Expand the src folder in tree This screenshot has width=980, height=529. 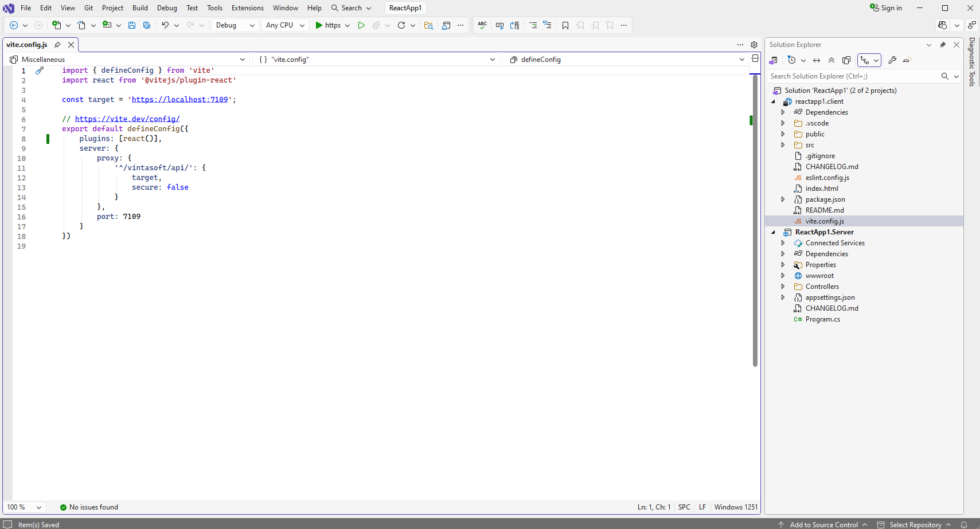783,145
